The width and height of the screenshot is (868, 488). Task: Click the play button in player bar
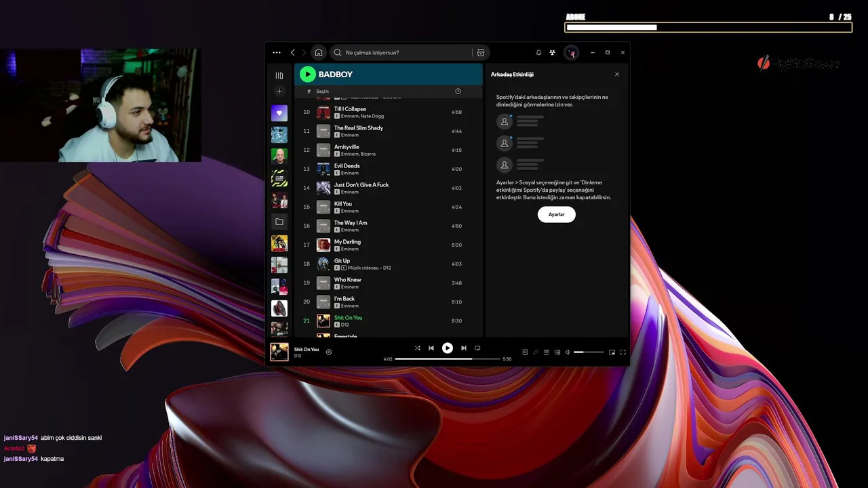[x=448, y=348]
